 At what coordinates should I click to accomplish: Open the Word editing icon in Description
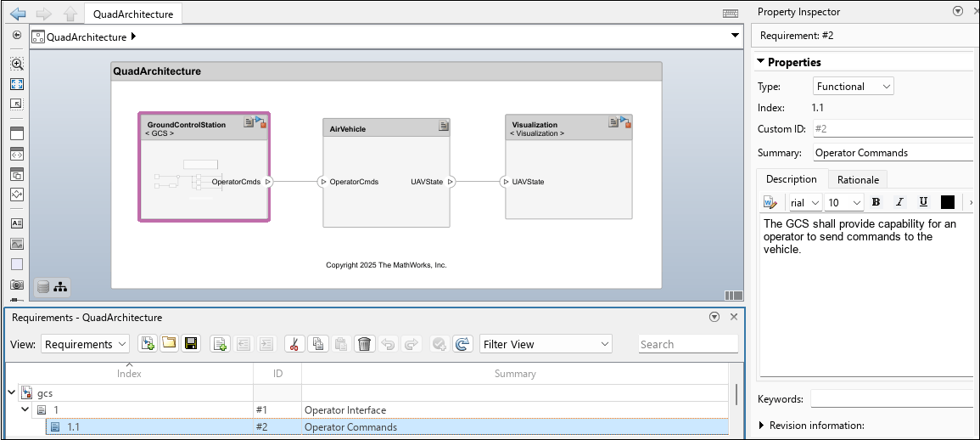click(770, 202)
